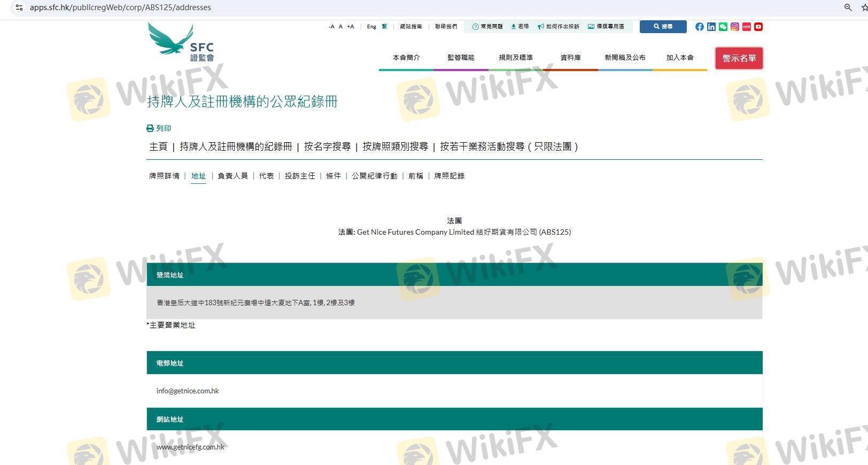Click the browser address bar URL

coord(120,7)
